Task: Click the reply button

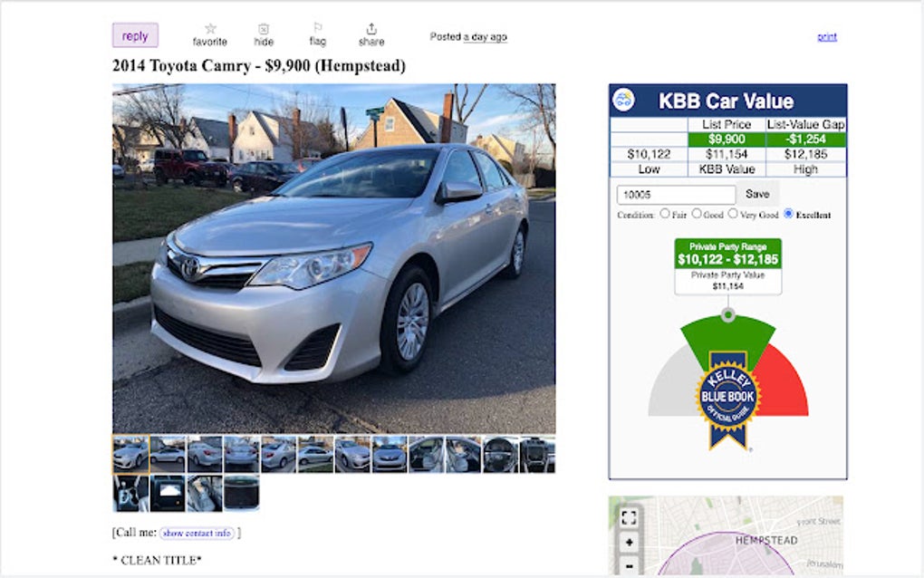Action: pos(135,35)
